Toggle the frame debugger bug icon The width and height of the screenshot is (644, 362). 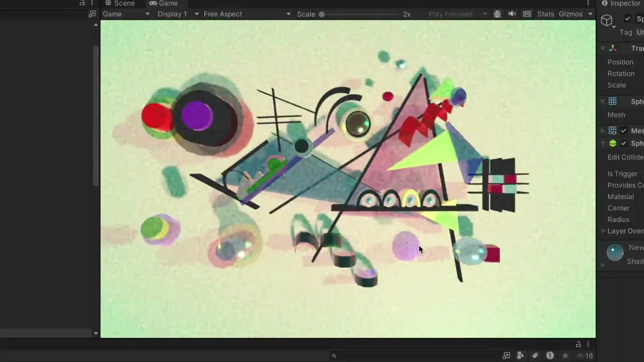497,14
